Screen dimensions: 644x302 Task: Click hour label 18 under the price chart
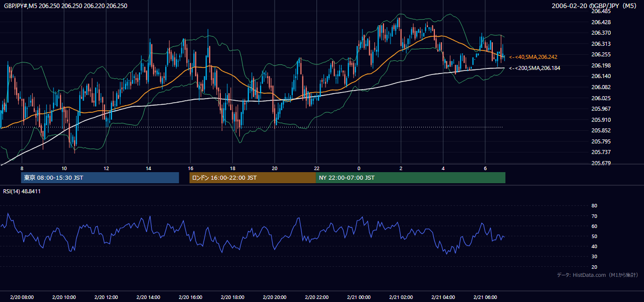point(232,168)
